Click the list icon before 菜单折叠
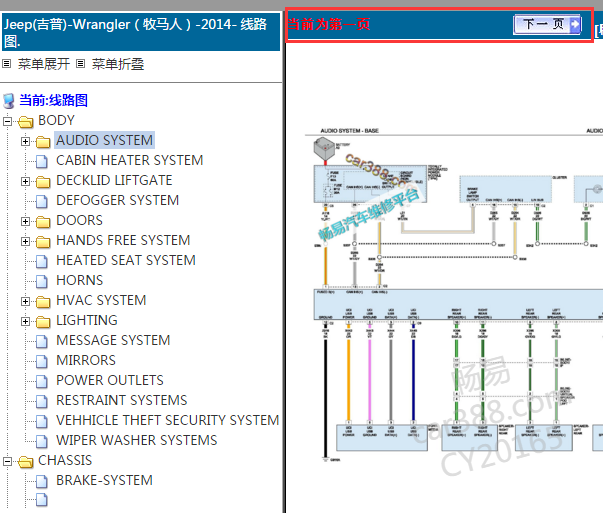This screenshot has width=603, height=513. 80,63
